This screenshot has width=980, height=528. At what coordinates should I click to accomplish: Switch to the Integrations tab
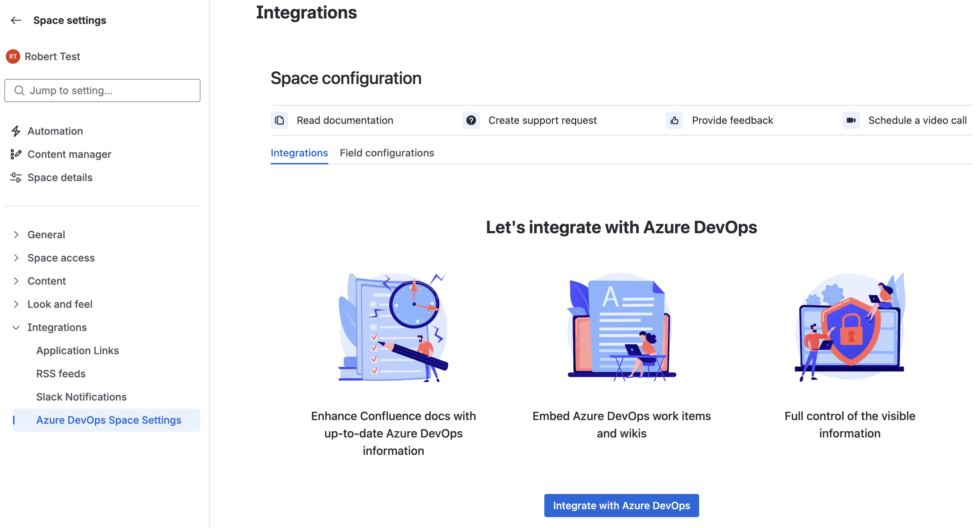299,153
